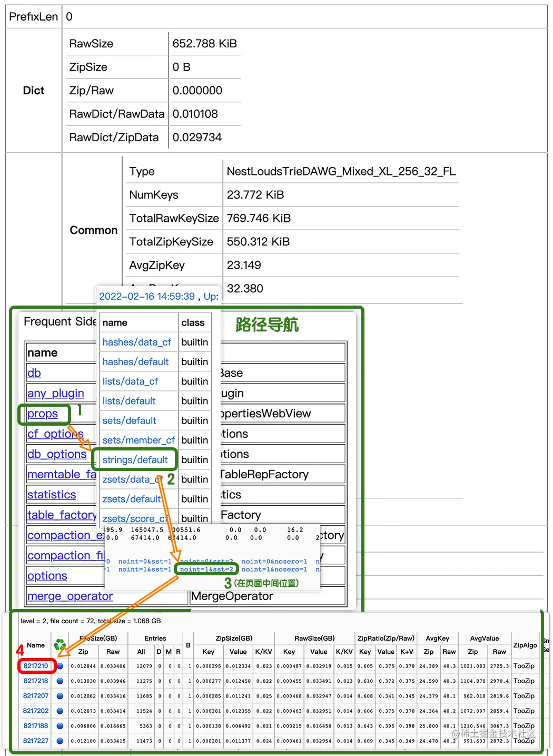Click the noint=0&nozero=1 link

pyautogui.click(x=274, y=562)
